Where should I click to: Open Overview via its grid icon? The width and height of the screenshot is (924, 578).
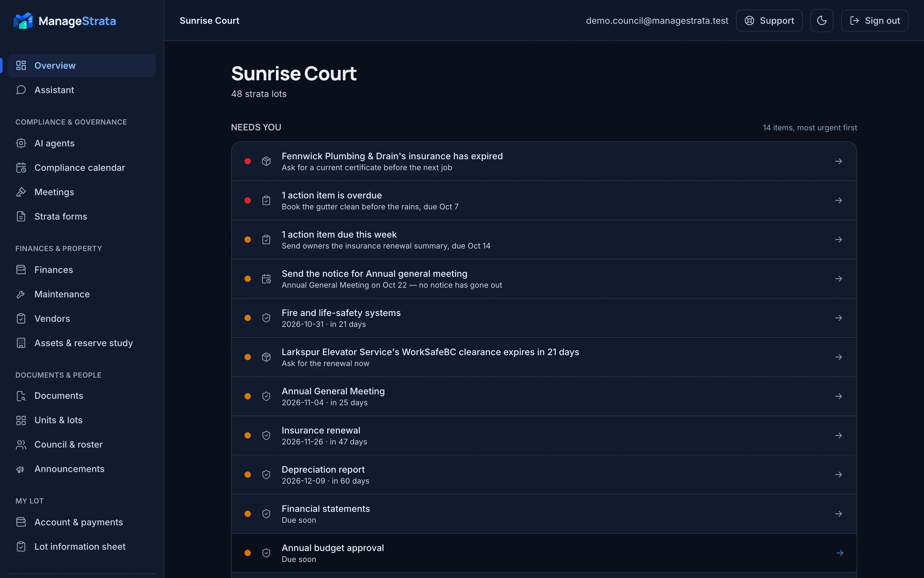coord(21,66)
